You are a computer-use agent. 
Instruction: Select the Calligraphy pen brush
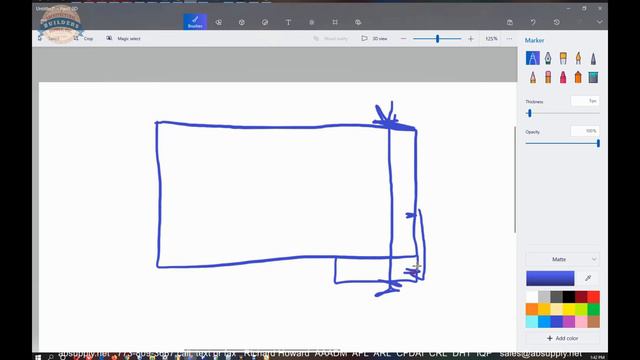point(547,58)
